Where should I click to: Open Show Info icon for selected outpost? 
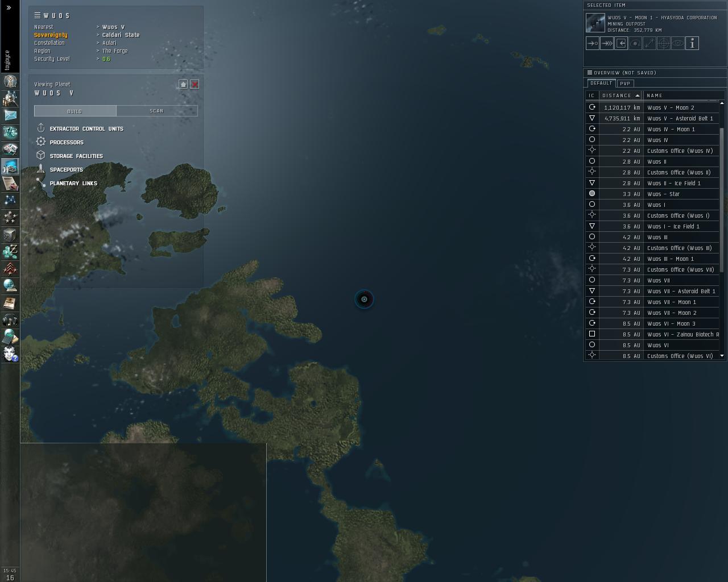click(692, 43)
